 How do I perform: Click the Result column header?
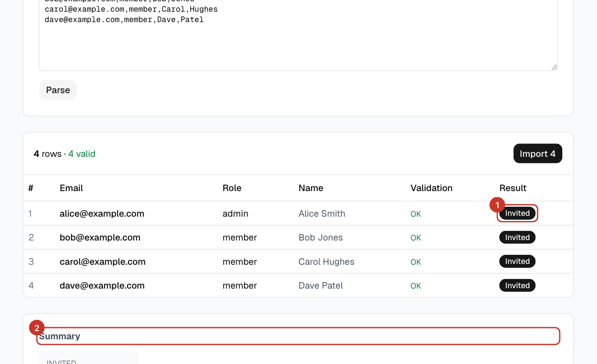click(513, 188)
